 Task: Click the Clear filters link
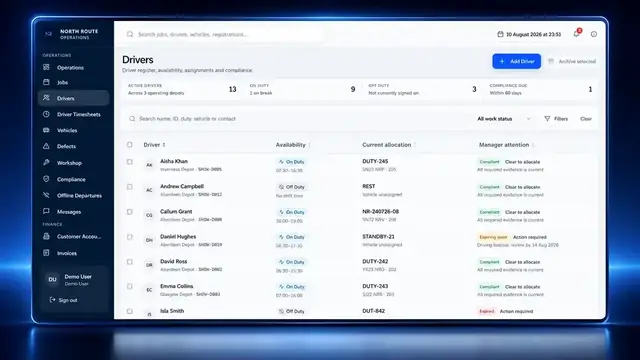point(586,119)
